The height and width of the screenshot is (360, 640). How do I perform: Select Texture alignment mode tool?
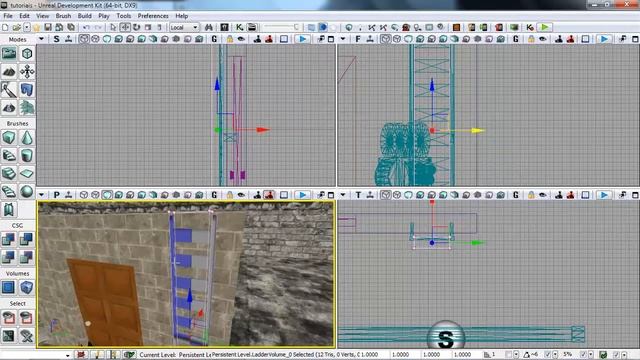27,72
